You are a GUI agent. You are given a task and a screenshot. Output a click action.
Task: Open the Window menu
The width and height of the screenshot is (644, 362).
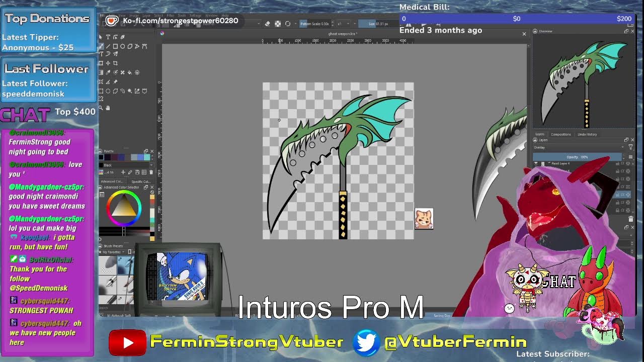point(211,15)
